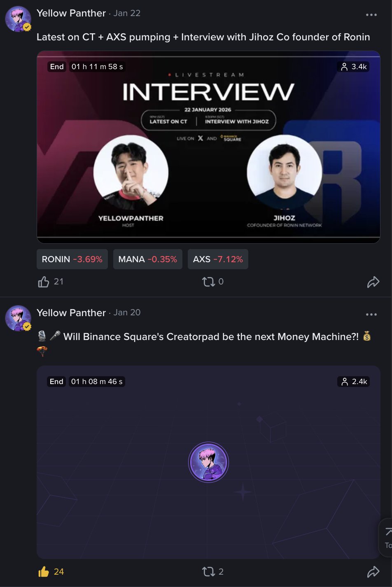
Task: Open the AXS -7.12% ticker tag
Action: point(218,259)
